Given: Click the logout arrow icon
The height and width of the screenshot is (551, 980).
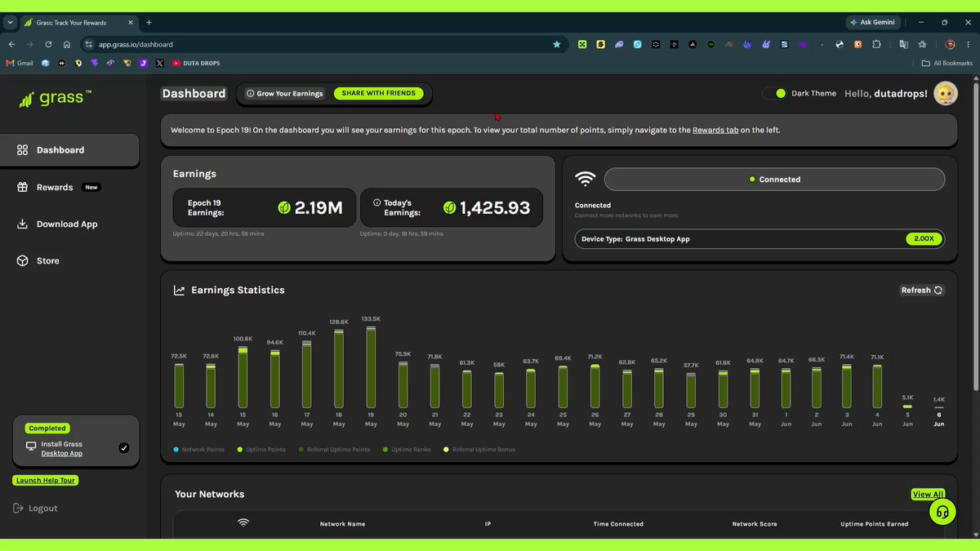Looking at the screenshot, I should [x=19, y=508].
